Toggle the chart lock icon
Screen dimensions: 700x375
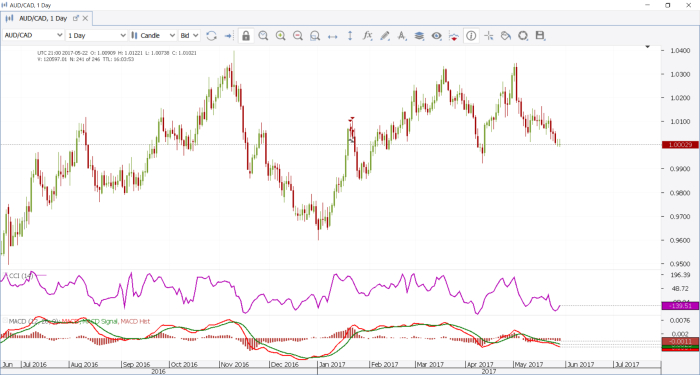(x=246, y=36)
